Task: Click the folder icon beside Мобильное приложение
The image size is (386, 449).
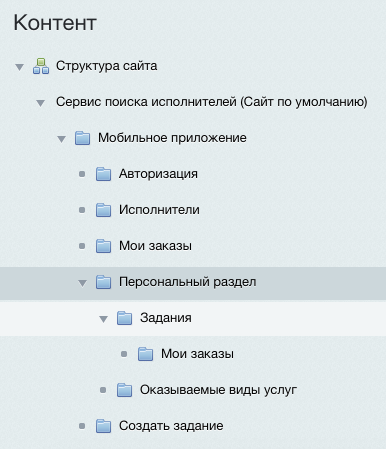Action: (x=83, y=138)
